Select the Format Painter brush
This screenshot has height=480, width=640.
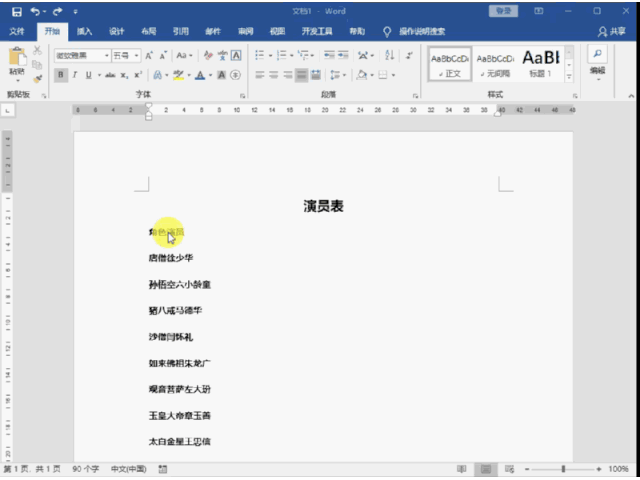tap(37, 79)
